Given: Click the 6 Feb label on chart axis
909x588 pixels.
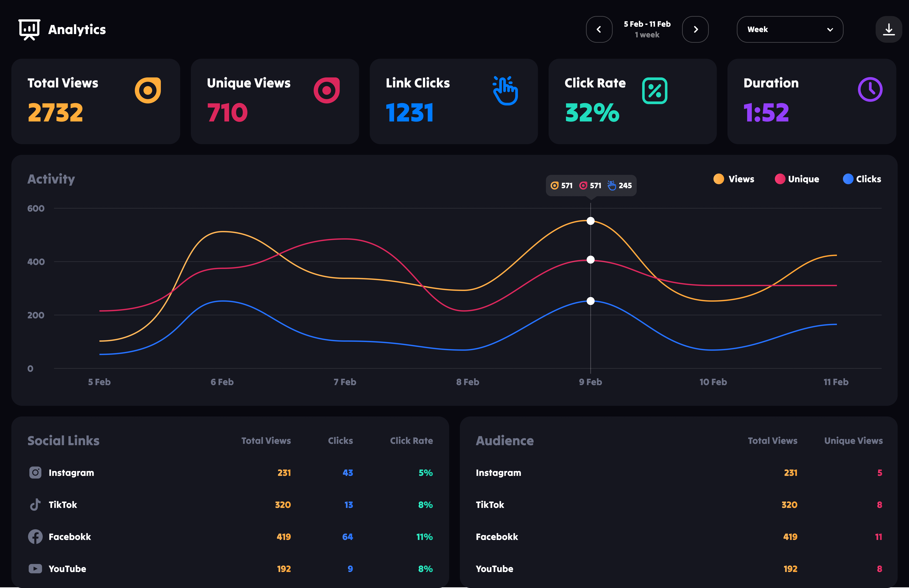Looking at the screenshot, I should [x=222, y=382].
